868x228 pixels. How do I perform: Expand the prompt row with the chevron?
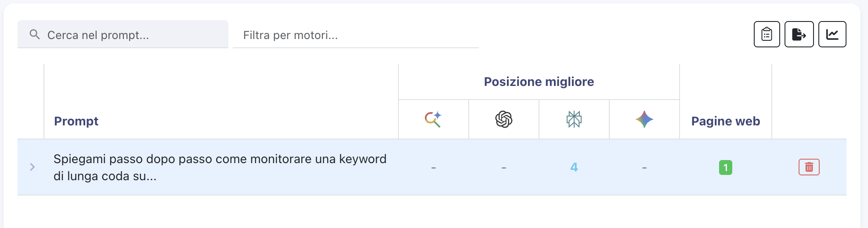click(32, 167)
